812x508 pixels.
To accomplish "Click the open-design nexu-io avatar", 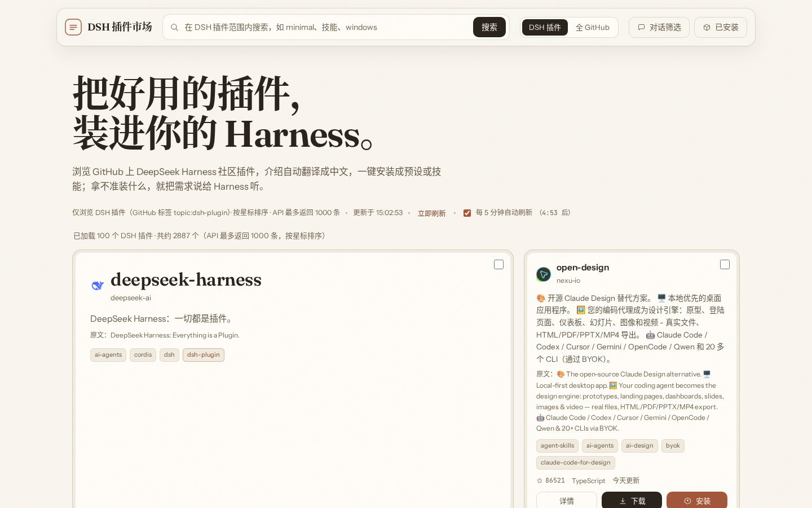I will tap(544, 274).
